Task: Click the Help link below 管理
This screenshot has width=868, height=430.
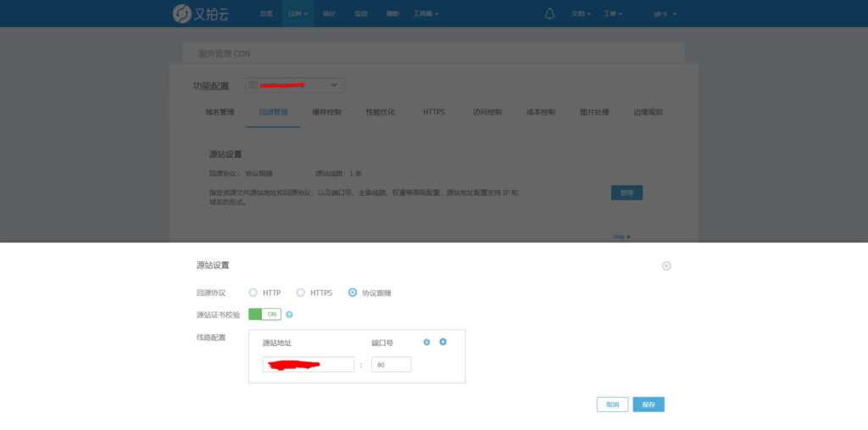Action: click(x=622, y=237)
